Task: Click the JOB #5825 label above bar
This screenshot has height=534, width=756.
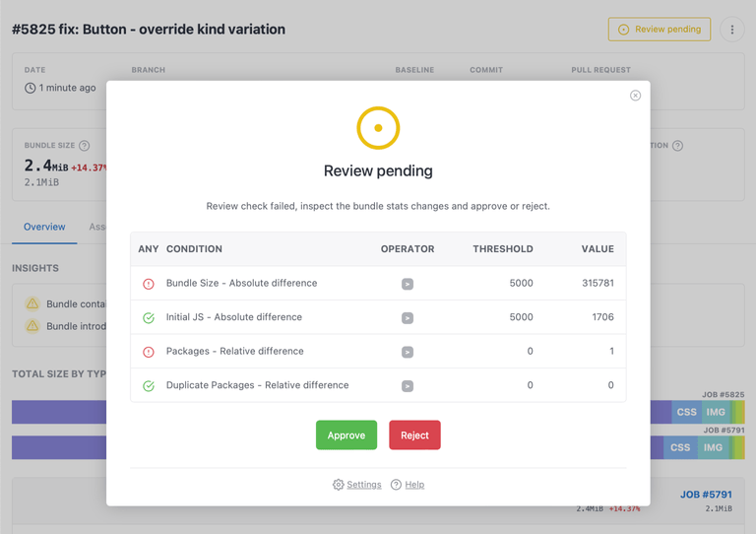Action: click(724, 395)
